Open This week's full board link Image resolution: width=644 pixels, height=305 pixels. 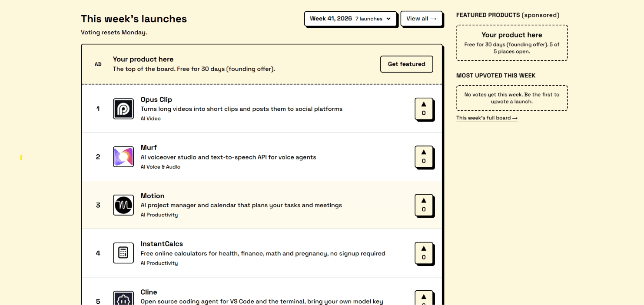487,118
